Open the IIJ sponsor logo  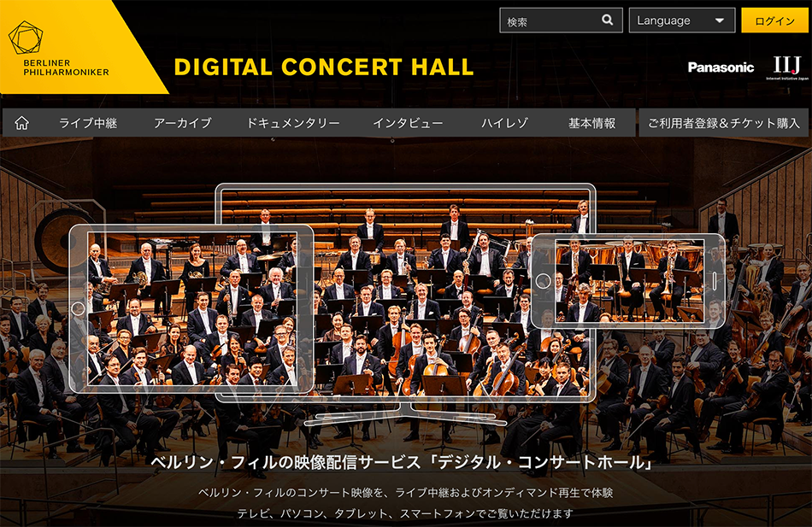coord(787,67)
